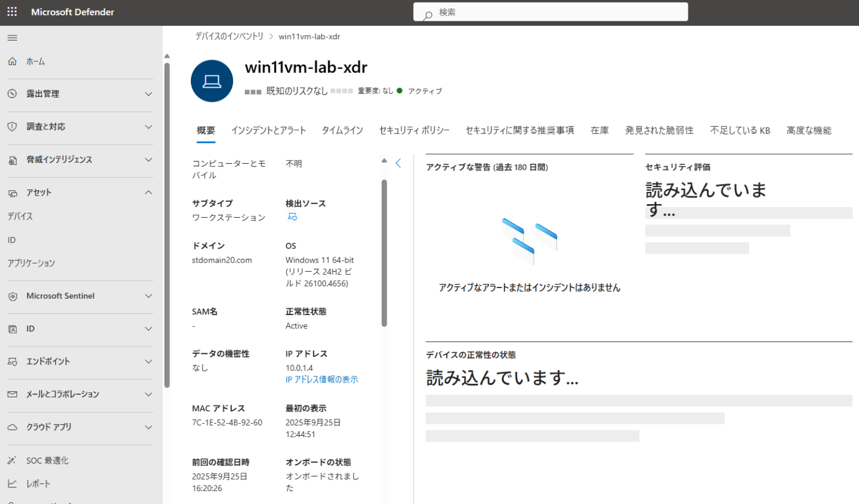Click アクティブ status indicator text
The height and width of the screenshot is (504, 859).
(x=425, y=91)
